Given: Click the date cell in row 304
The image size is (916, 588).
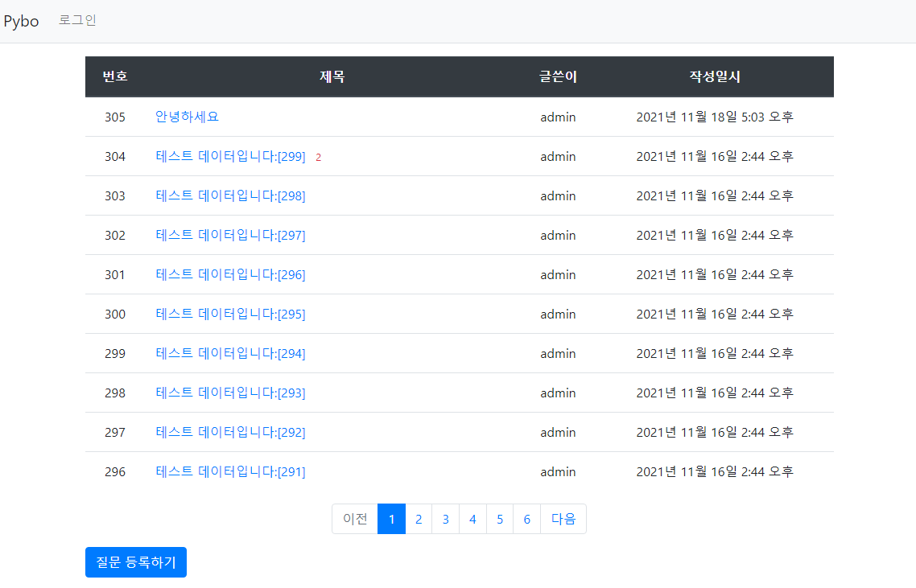Looking at the screenshot, I should point(715,157).
